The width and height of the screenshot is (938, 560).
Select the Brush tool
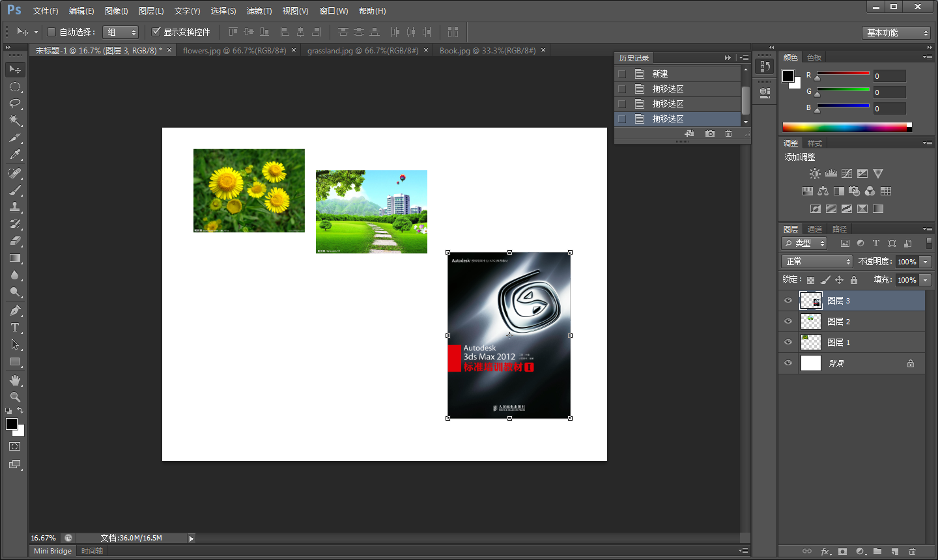pos(15,190)
